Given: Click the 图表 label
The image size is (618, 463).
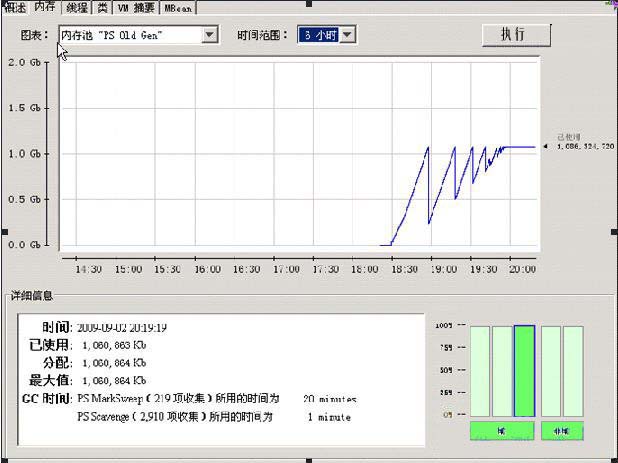Looking at the screenshot, I should pos(34,35).
